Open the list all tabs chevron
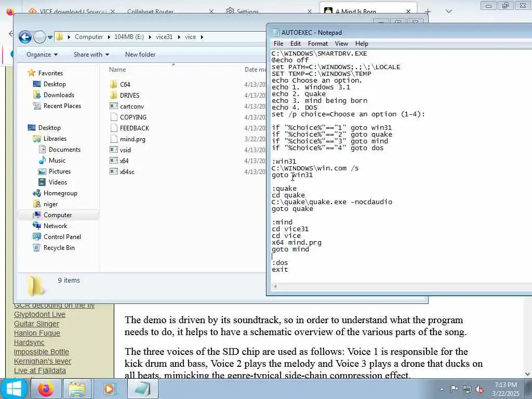Viewport: 532px width, 399px height. click(449, 11)
